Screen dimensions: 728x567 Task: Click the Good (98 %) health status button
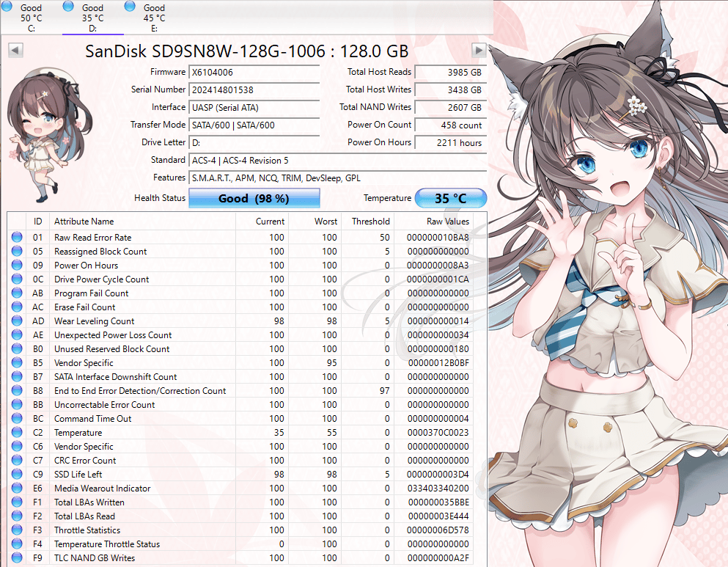(254, 198)
